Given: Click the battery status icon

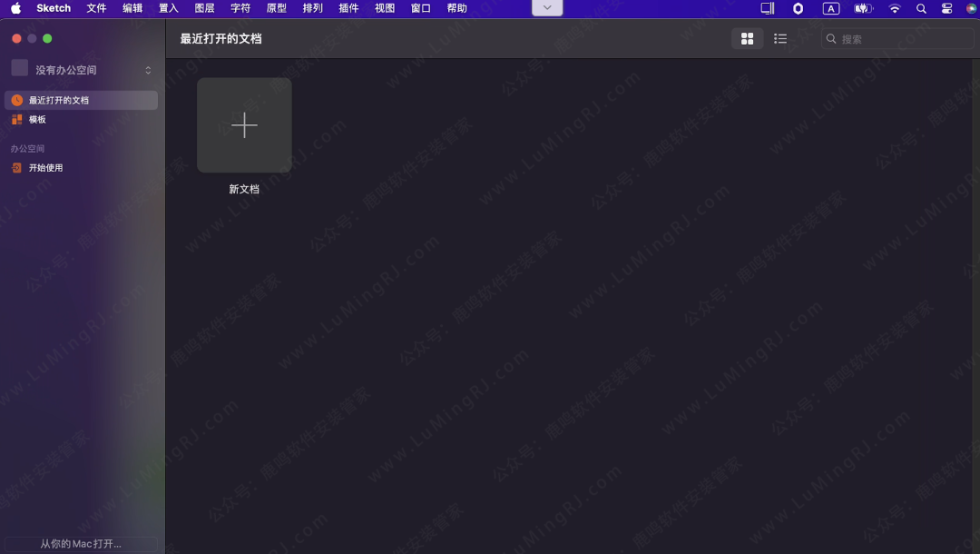Looking at the screenshot, I should [x=862, y=8].
